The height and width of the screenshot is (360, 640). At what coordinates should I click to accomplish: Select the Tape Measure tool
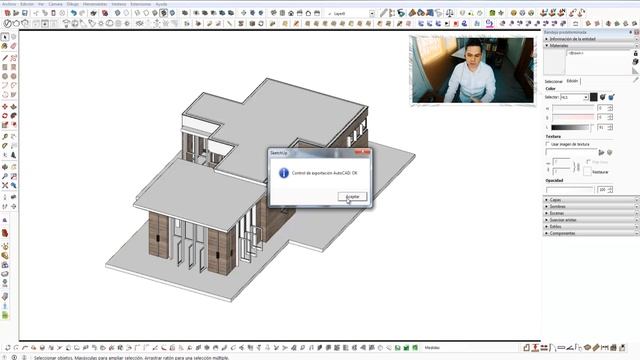pos(5,137)
